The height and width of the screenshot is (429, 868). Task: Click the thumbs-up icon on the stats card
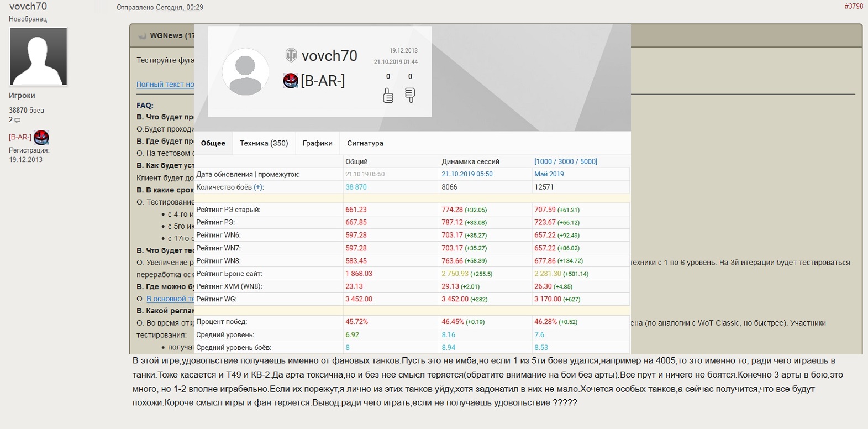[x=388, y=95]
